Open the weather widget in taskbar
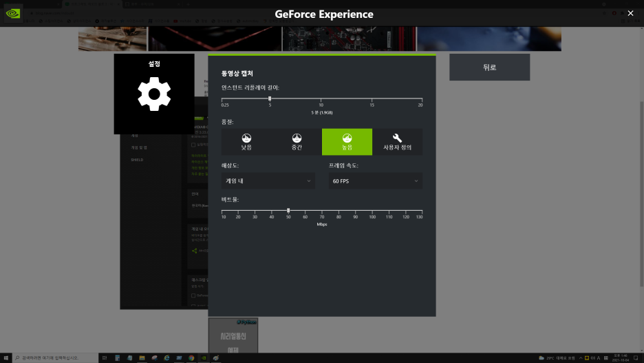 coord(557,358)
